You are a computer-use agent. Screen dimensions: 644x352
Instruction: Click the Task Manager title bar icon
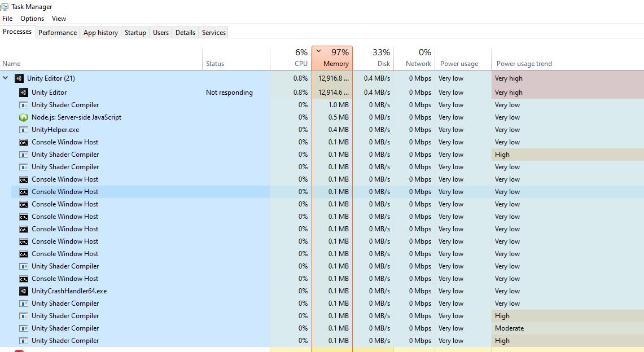[x=4, y=7]
